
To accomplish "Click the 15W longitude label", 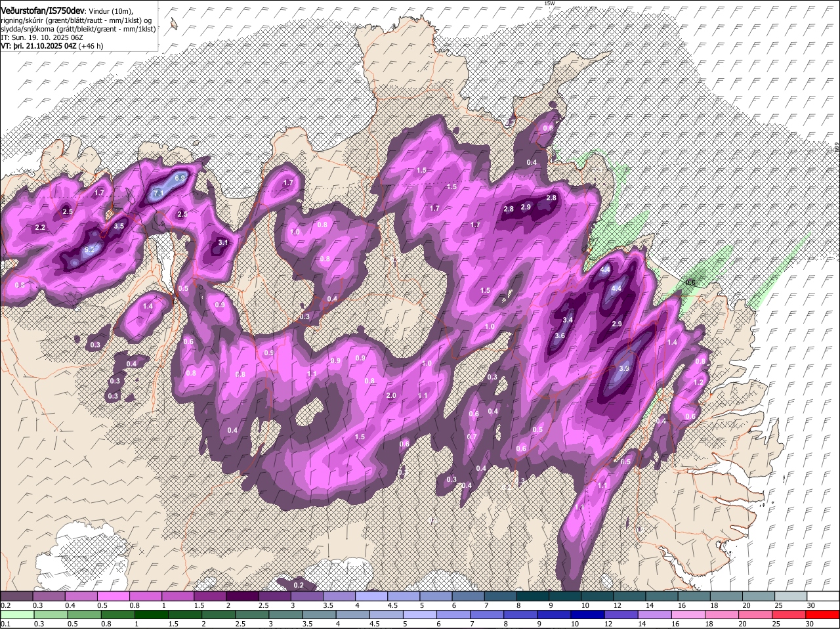I will tap(549, 3).
